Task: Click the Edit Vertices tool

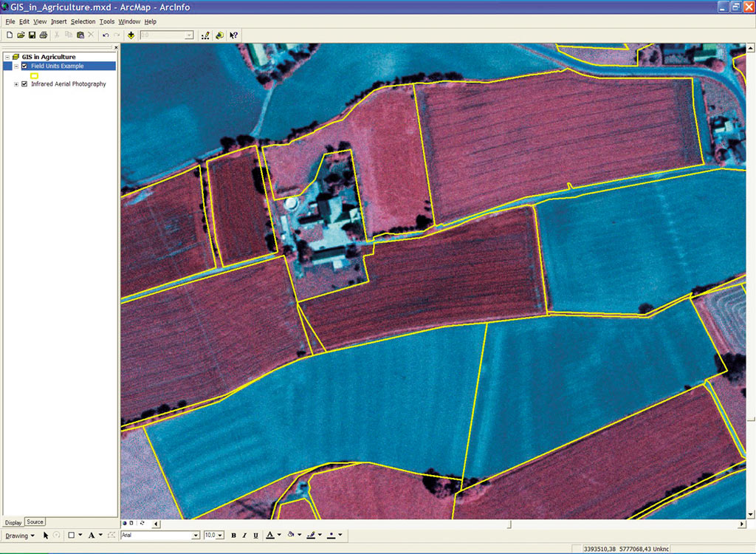Action: (x=111, y=536)
